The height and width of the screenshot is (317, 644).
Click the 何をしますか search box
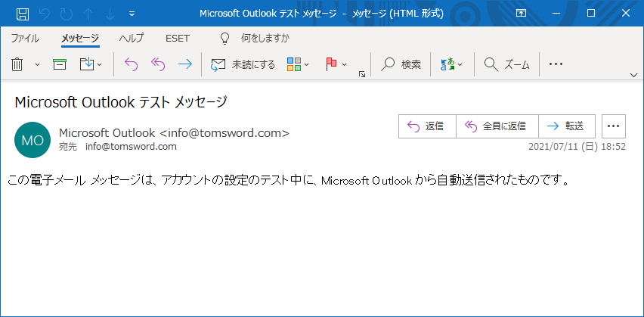pos(265,39)
